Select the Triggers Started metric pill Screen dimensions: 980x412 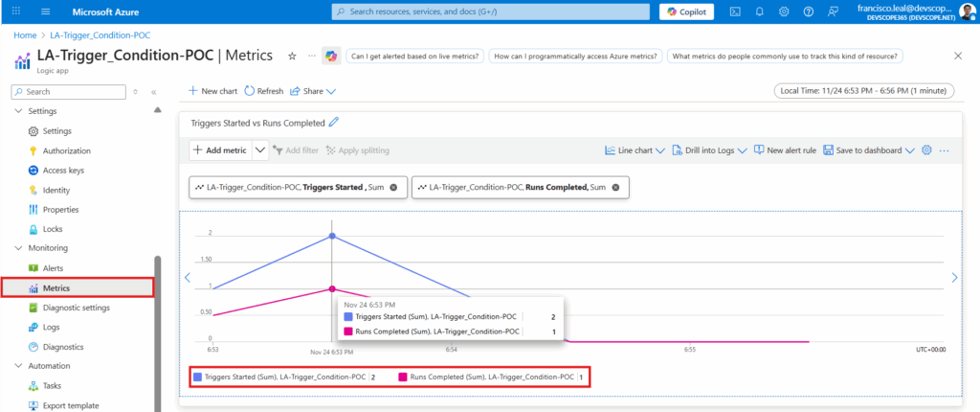(299, 187)
